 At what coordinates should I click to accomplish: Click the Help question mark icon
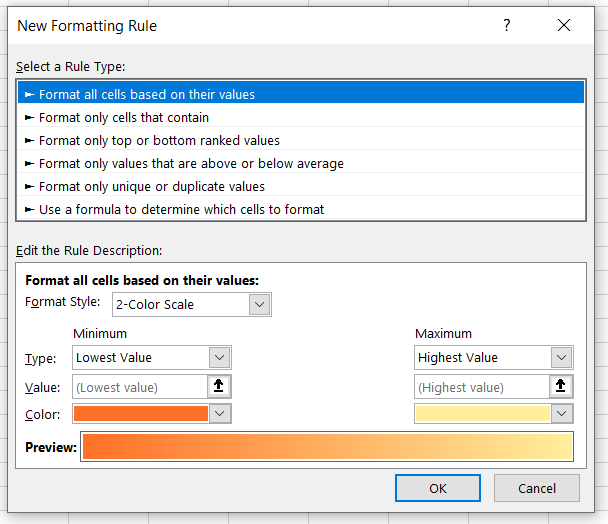(507, 26)
